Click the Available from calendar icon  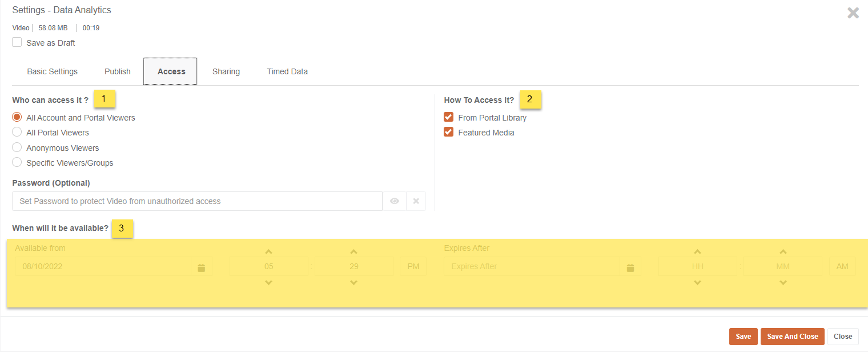coord(202,267)
